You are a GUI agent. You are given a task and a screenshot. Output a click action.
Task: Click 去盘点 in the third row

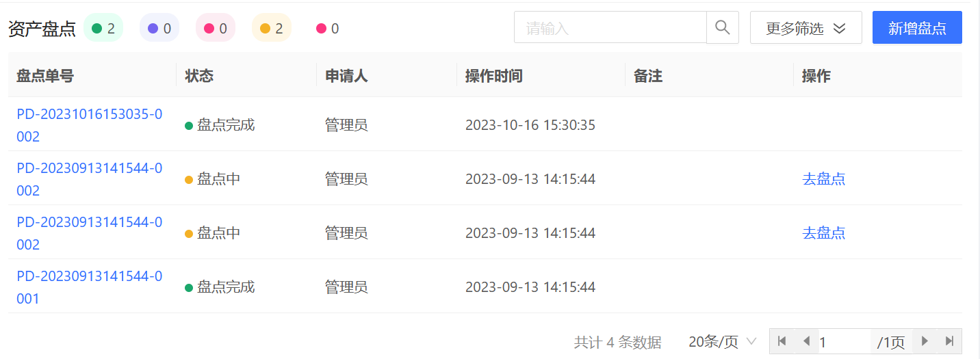[823, 233]
